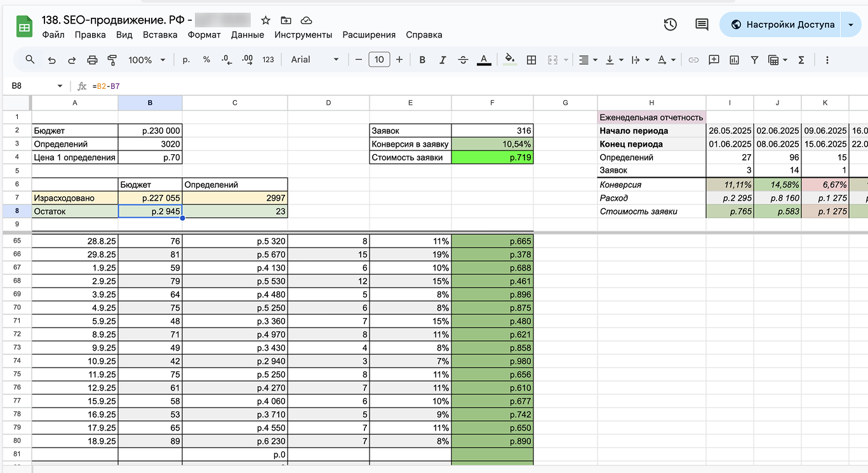This screenshot has width=868, height=473.
Task: Select the paint format tool
Action: [112, 60]
